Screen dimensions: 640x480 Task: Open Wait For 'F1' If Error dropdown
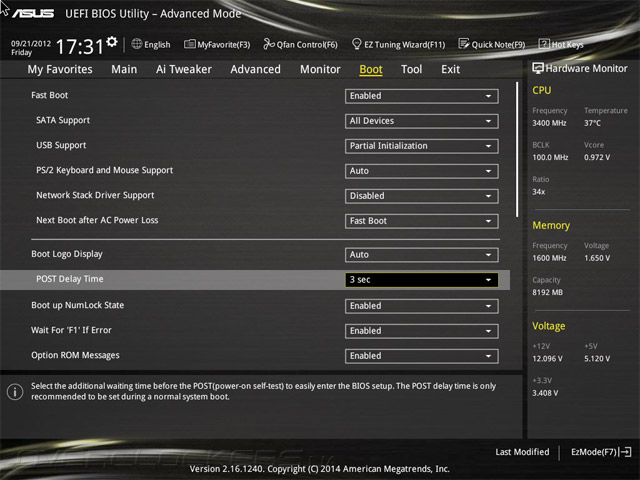click(422, 331)
